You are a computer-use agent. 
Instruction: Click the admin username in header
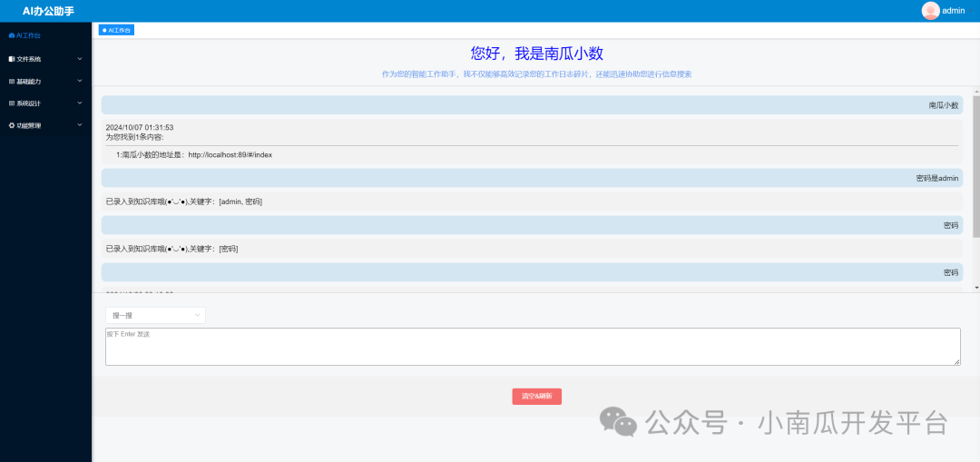pyautogui.click(x=953, y=11)
